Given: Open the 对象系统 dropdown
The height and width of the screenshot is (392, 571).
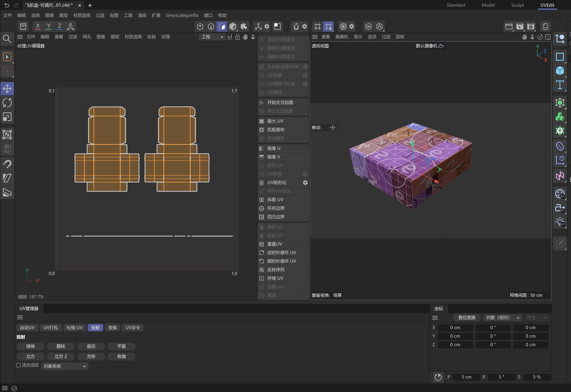Looking at the screenshot, I should coord(65,366).
